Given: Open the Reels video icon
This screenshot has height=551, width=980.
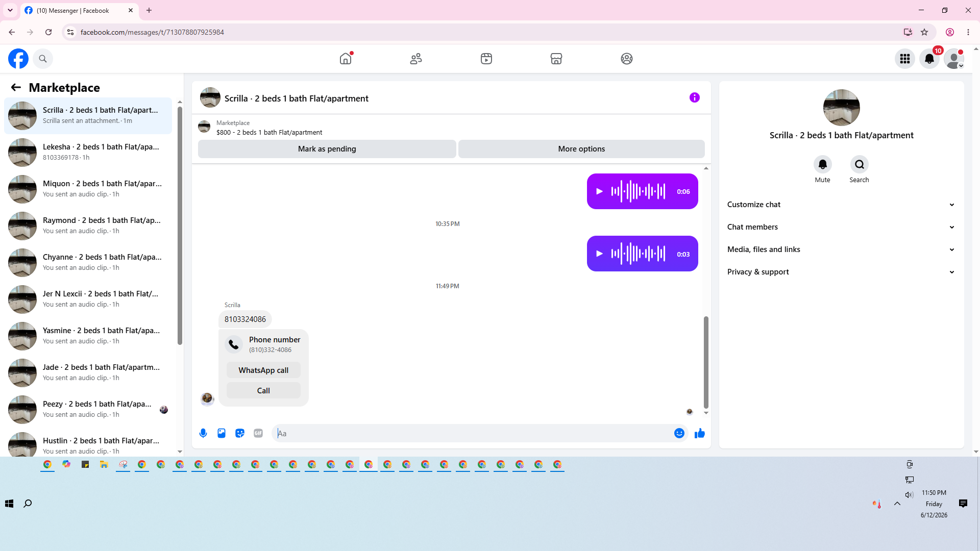Looking at the screenshot, I should click(x=486, y=59).
